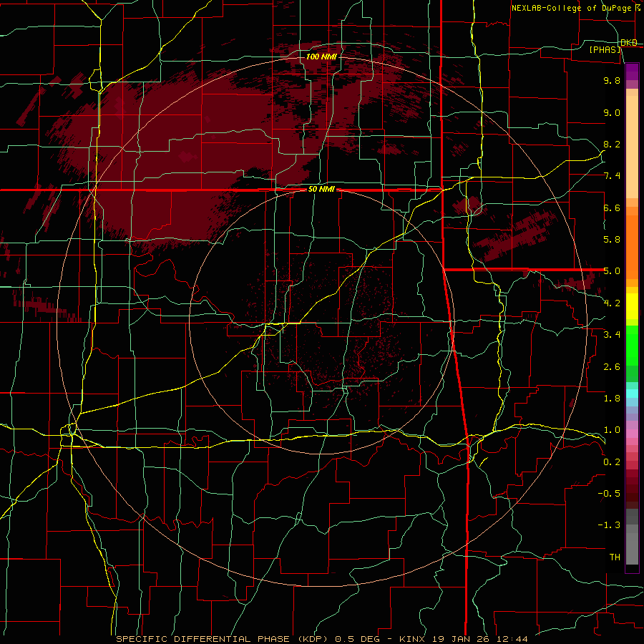644x644 pixels.
Task: Click the 50 NMI range ring label
Action: click(x=321, y=190)
